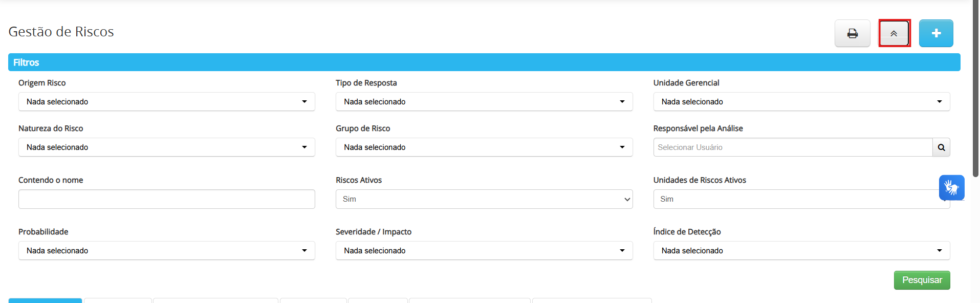Expand the Natureza do Risco dropdown
Viewport: 980px width, 303px height.
(166, 147)
